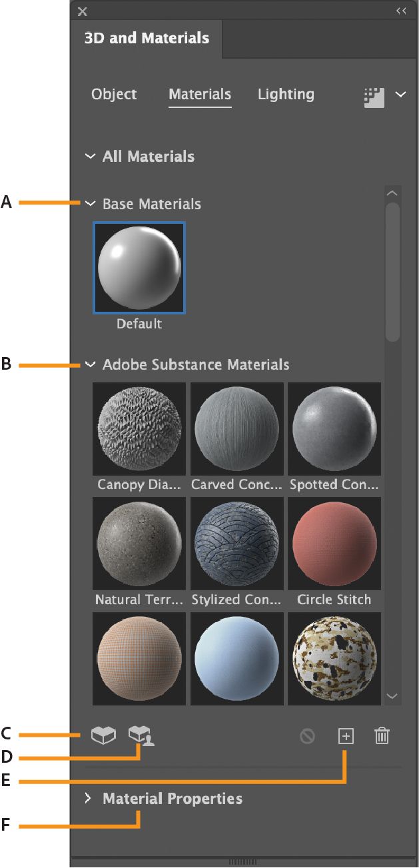Click the Default material label
419x868 pixels.
click(x=139, y=324)
